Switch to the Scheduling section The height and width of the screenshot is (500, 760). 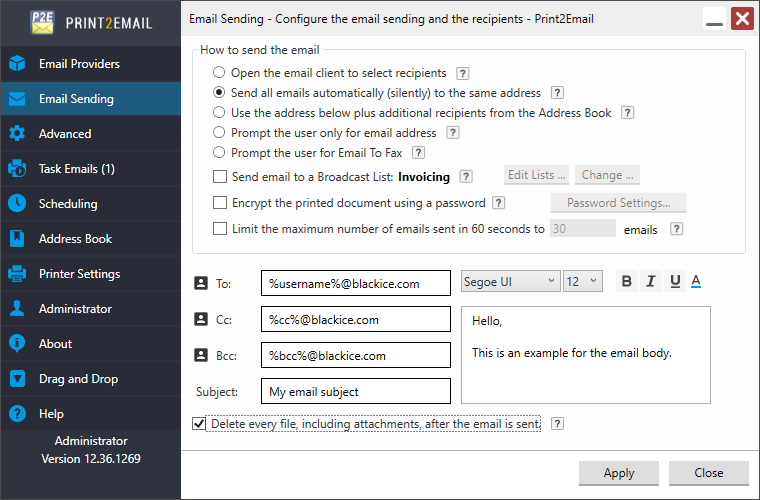91,203
